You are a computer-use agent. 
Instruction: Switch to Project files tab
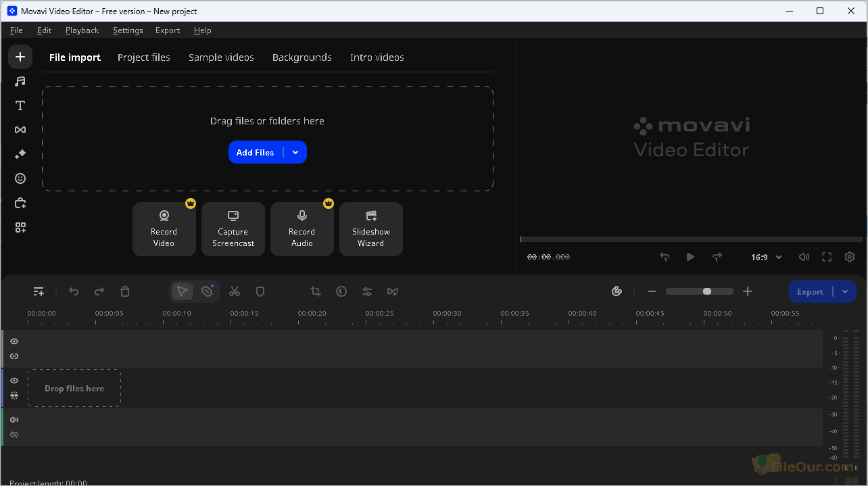pyautogui.click(x=144, y=57)
